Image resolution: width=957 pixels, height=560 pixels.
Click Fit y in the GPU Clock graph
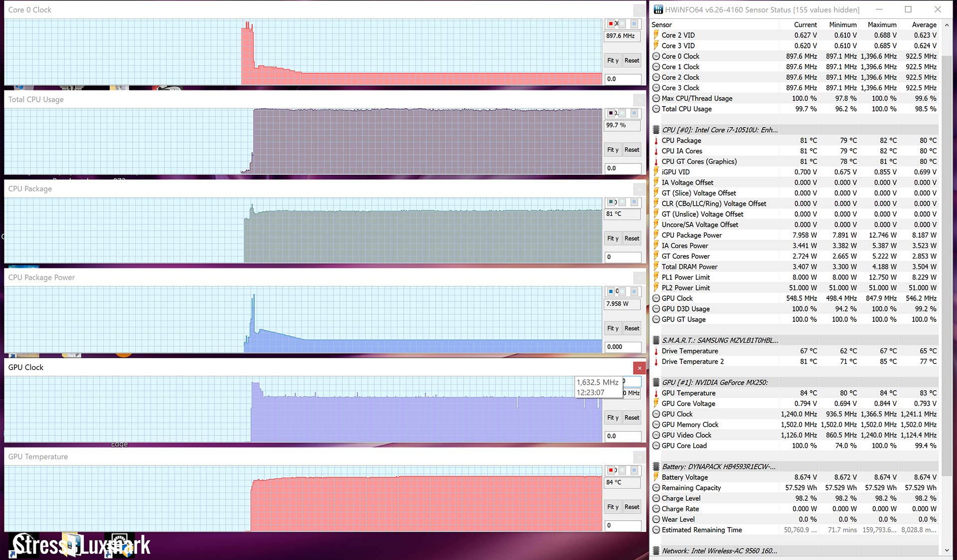(x=613, y=418)
